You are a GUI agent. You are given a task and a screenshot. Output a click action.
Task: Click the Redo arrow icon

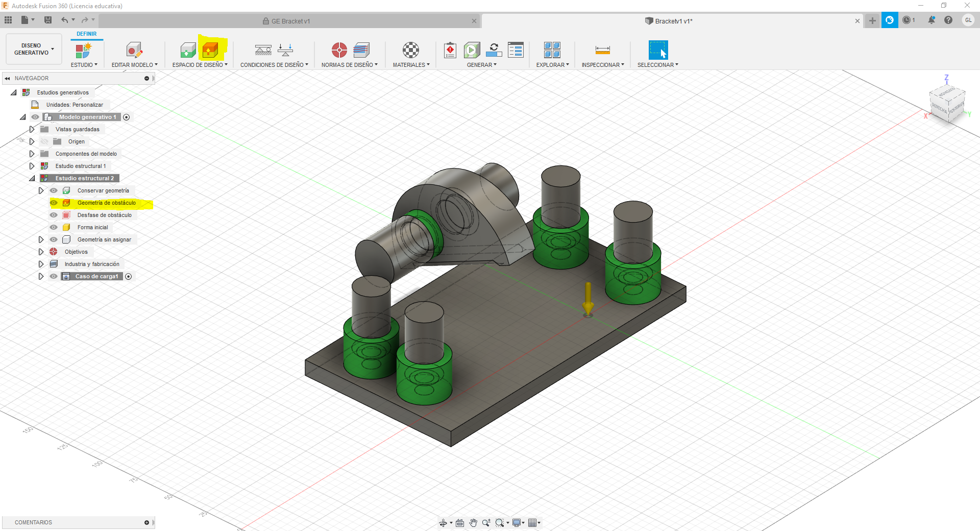pos(85,20)
